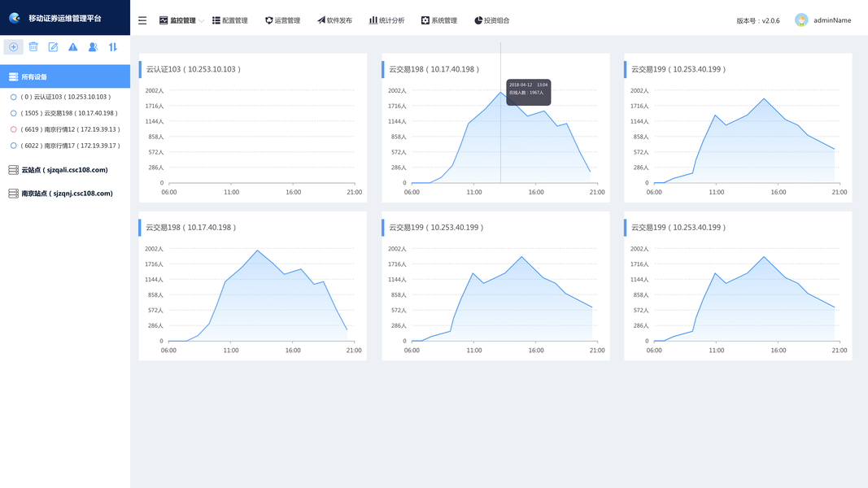The width and height of the screenshot is (868, 488).
Task: Click the peak of the bottom-left 云交易198 chart
Action: [257, 251]
